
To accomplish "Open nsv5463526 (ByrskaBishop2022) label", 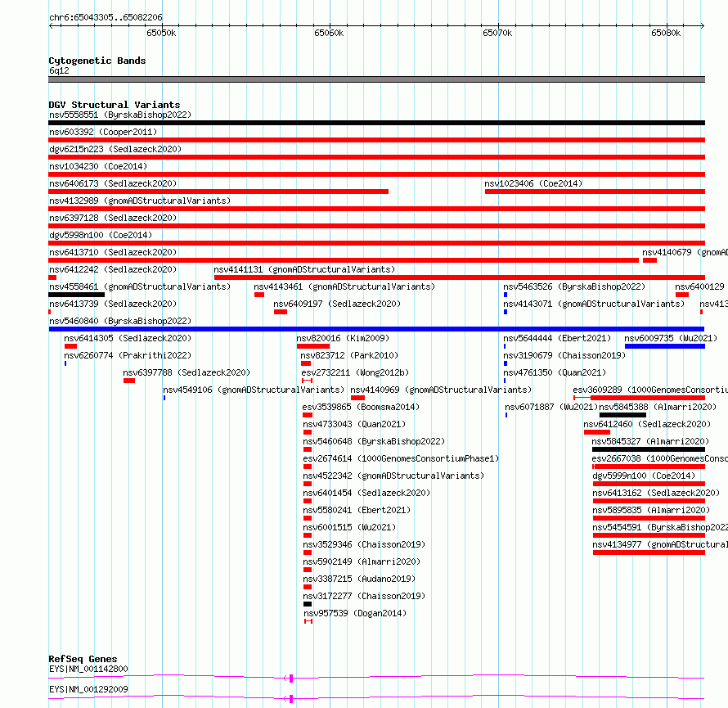I will tap(574, 286).
